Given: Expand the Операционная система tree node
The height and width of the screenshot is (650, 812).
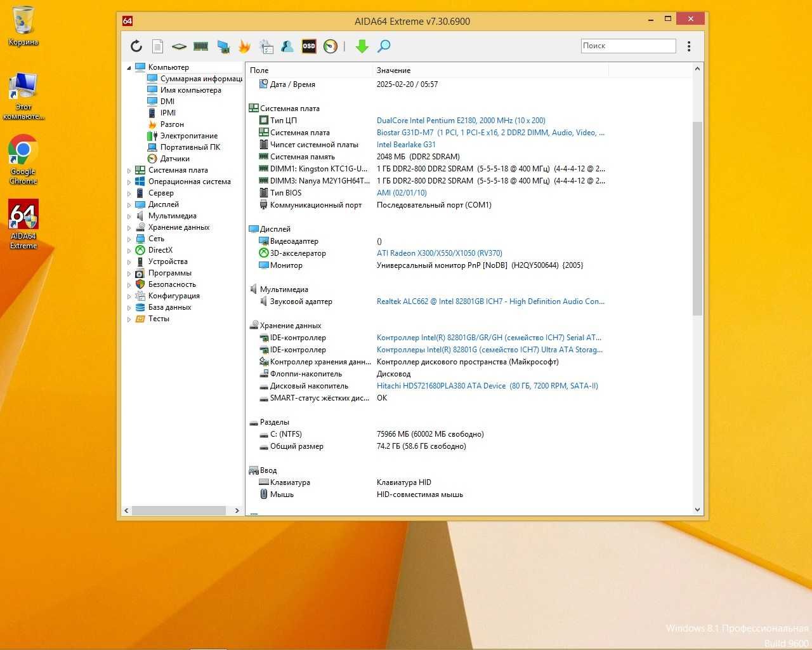Looking at the screenshot, I should (129, 182).
